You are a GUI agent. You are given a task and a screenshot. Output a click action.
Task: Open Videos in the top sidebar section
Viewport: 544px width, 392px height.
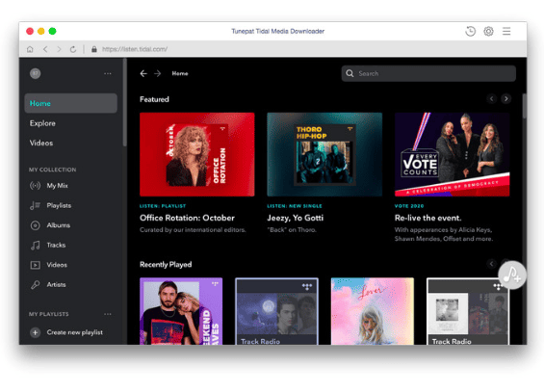[41, 143]
